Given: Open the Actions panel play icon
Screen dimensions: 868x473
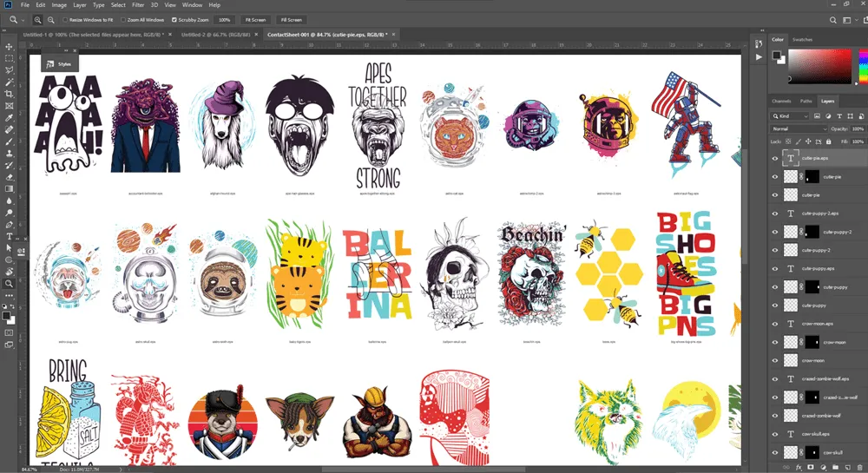Looking at the screenshot, I should click(x=759, y=56).
